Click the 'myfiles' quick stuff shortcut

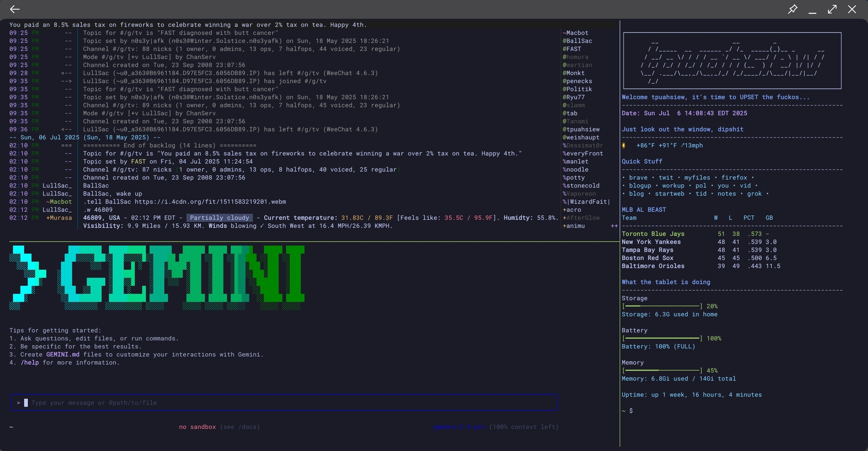(x=697, y=178)
